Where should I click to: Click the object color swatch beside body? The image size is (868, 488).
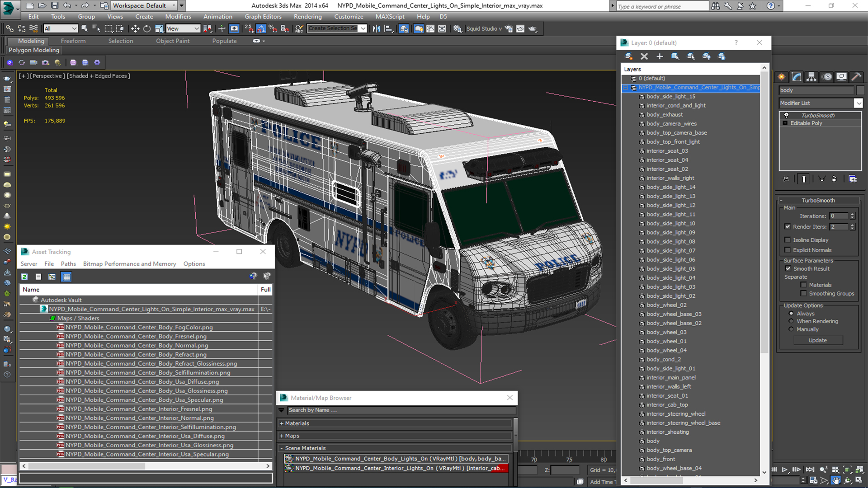(860, 90)
